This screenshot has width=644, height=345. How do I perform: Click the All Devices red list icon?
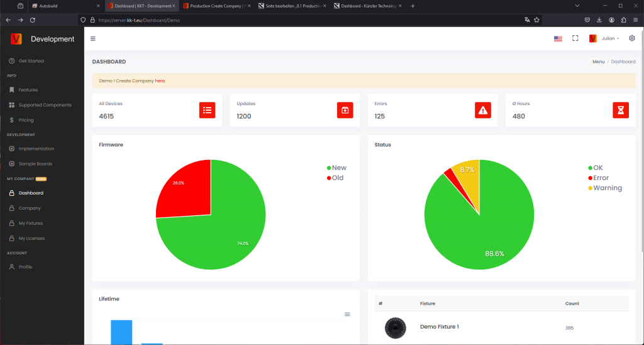tap(207, 110)
